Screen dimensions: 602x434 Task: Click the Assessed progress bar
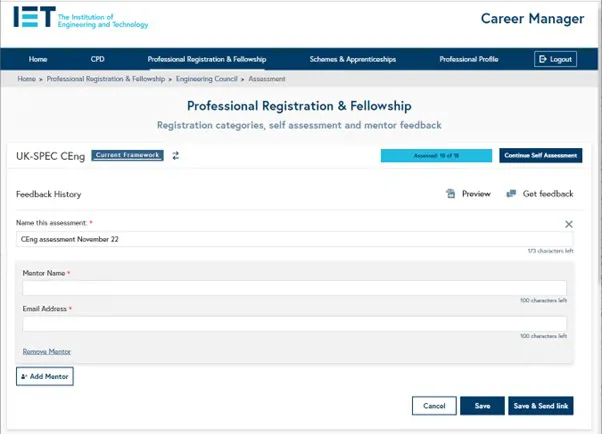436,156
